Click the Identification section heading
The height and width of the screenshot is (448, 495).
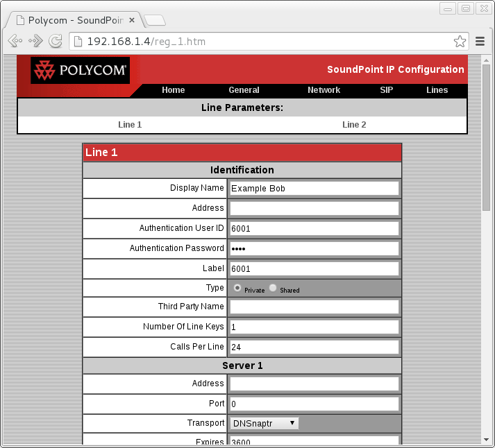click(242, 170)
